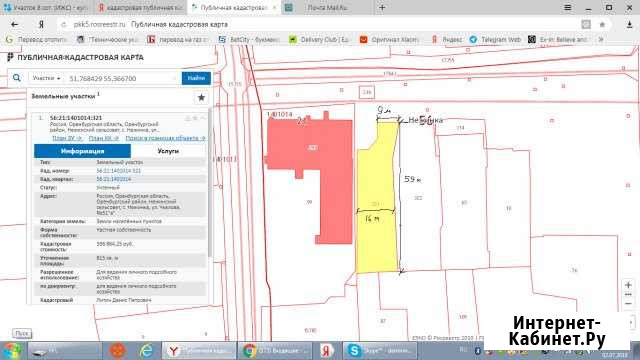Open the browser hamburger menu
The image size is (640, 360).
[x=567, y=7]
